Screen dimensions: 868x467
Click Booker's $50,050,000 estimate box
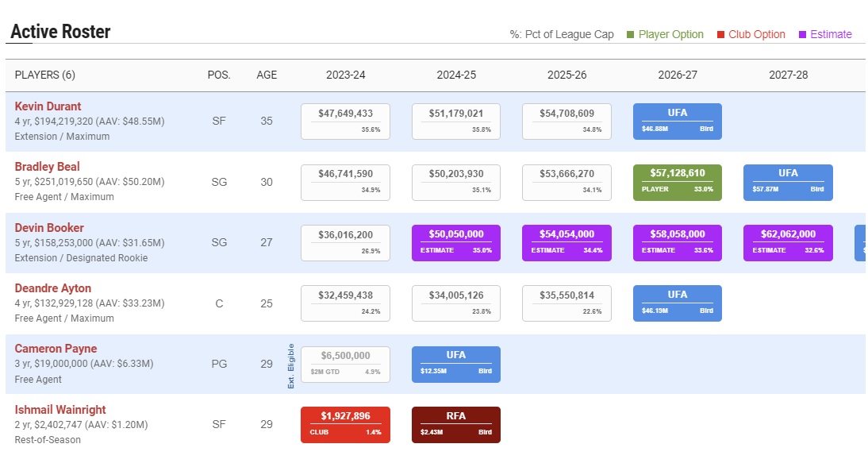pyautogui.click(x=456, y=243)
